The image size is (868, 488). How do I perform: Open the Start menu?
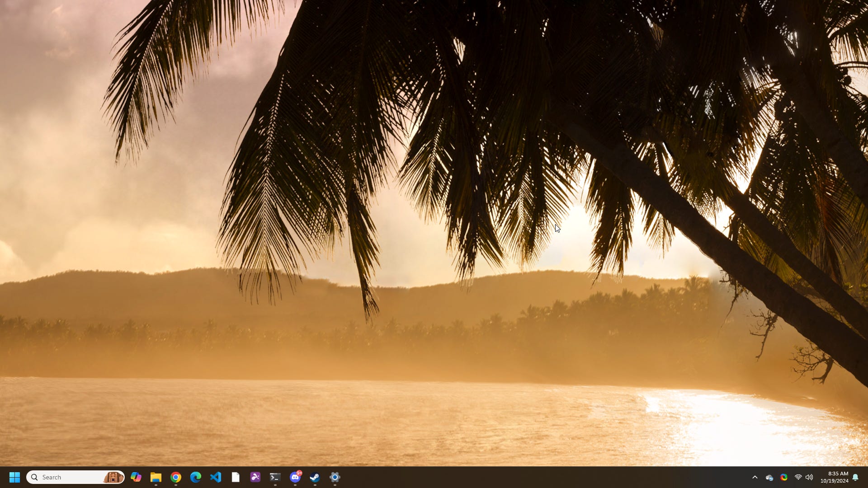(x=15, y=477)
